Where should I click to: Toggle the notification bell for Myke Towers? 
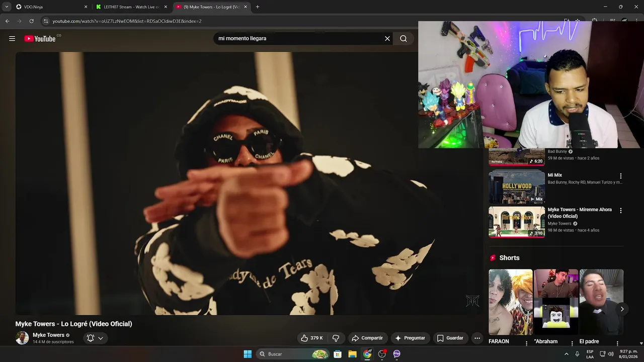pos(91,338)
